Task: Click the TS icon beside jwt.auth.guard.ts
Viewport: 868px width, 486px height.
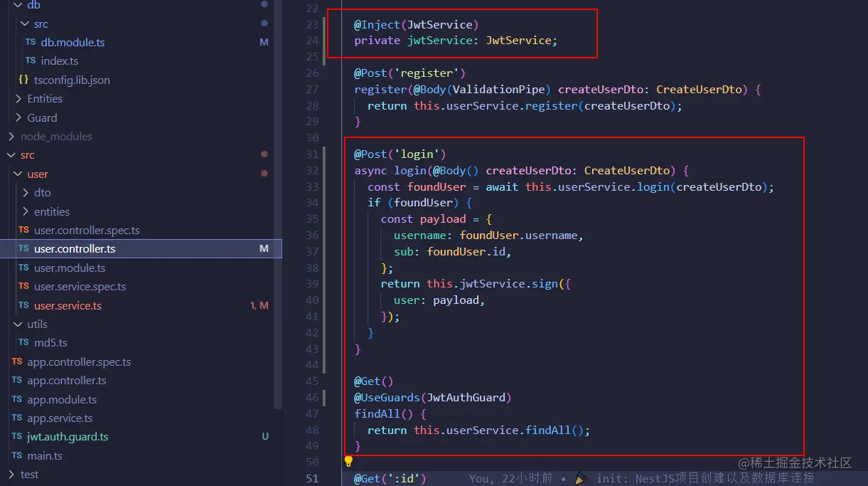Action: point(17,437)
